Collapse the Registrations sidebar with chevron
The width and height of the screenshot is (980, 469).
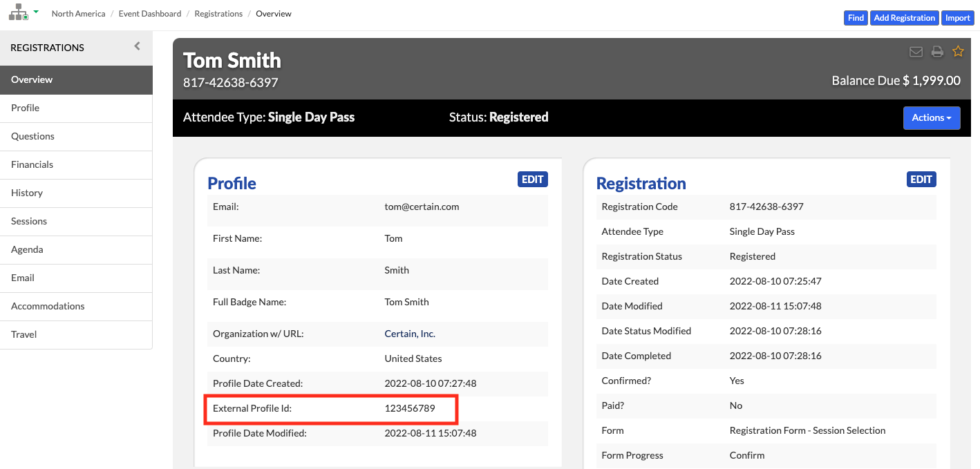point(137,46)
